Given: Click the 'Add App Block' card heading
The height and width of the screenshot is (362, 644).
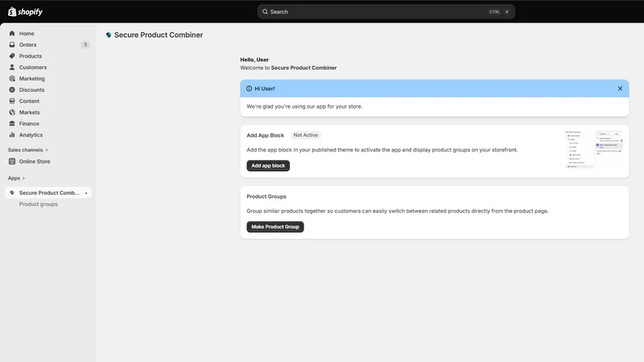Looking at the screenshot, I should pos(266,135).
